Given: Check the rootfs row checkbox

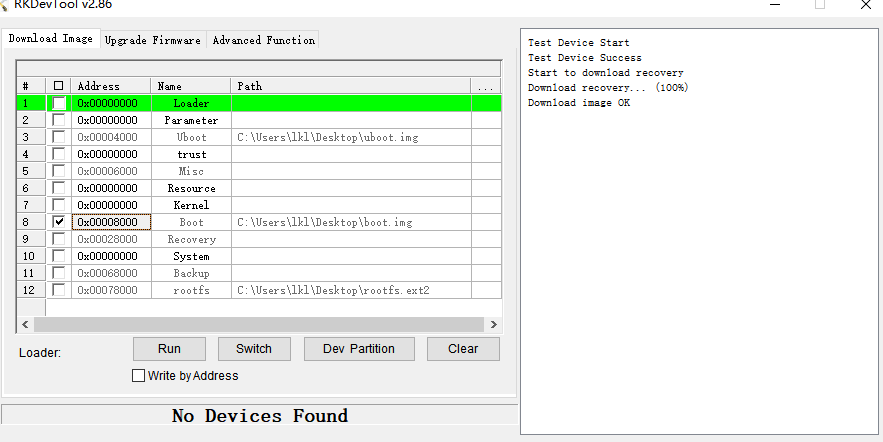Looking at the screenshot, I should 59,290.
